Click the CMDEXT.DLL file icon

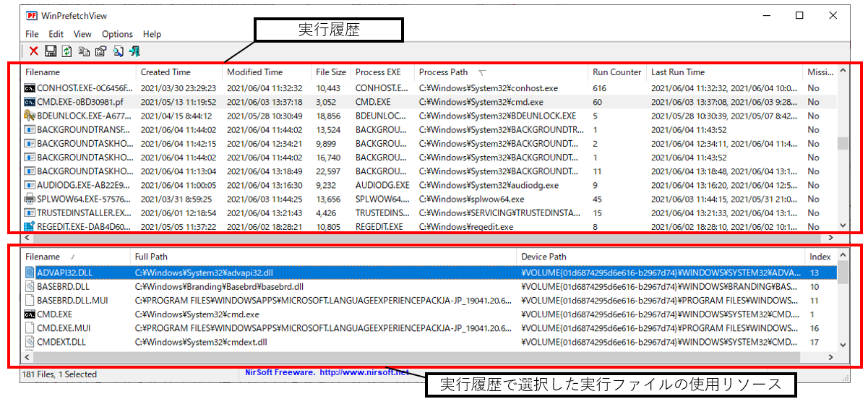[30, 342]
